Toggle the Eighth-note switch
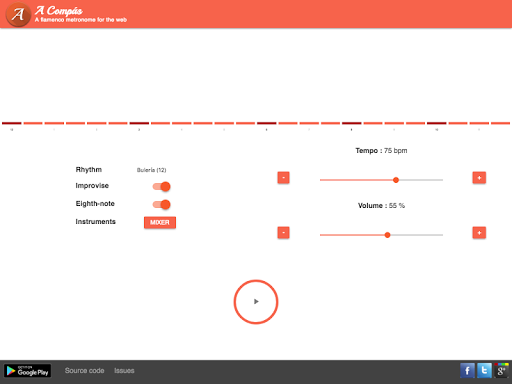 (x=162, y=204)
